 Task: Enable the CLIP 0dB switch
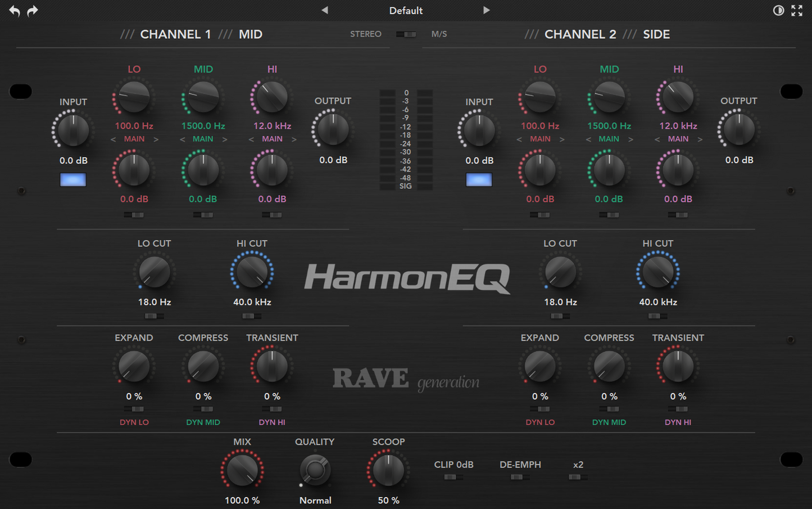click(x=453, y=477)
